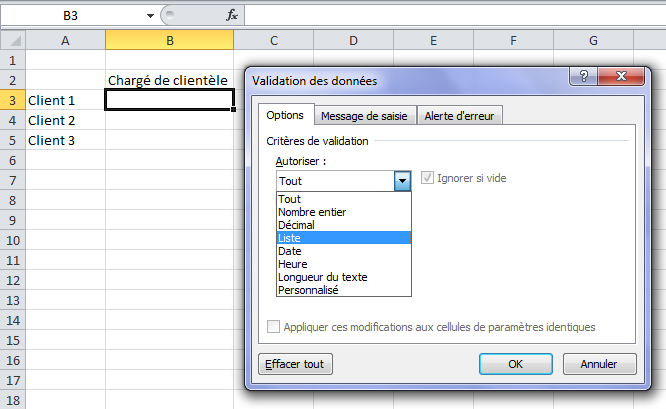Toggle the Ignorer si vide checkbox
Viewport: 666px width, 409px height.
(430, 178)
